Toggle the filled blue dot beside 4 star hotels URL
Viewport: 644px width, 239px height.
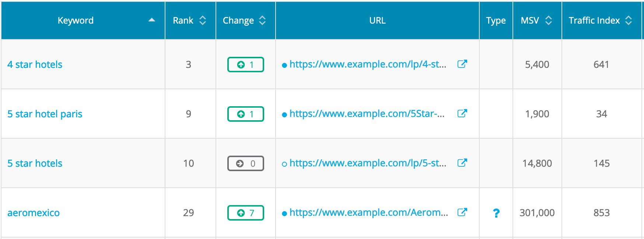pyautogui.click(x=284, y=64)
